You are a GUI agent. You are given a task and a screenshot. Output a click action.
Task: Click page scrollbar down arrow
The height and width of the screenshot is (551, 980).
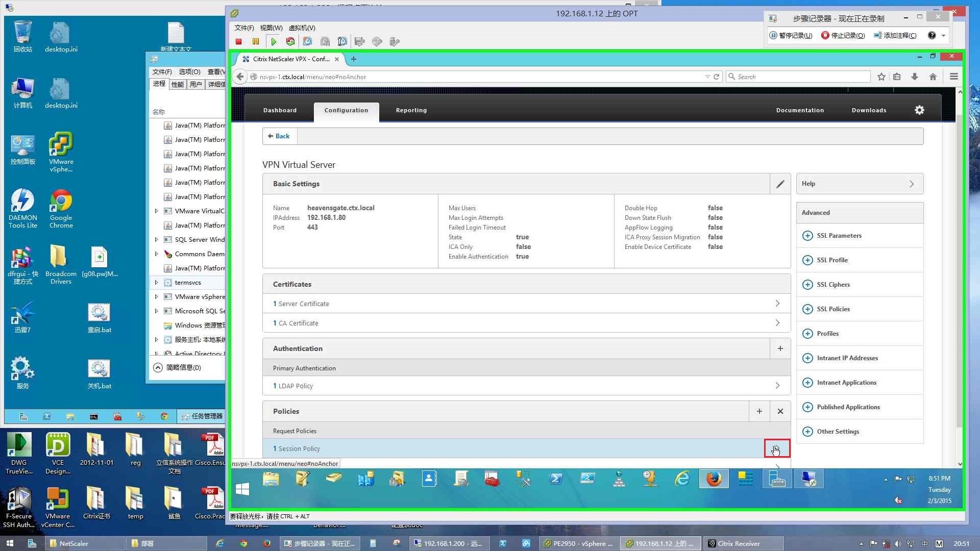pos(960,465)
